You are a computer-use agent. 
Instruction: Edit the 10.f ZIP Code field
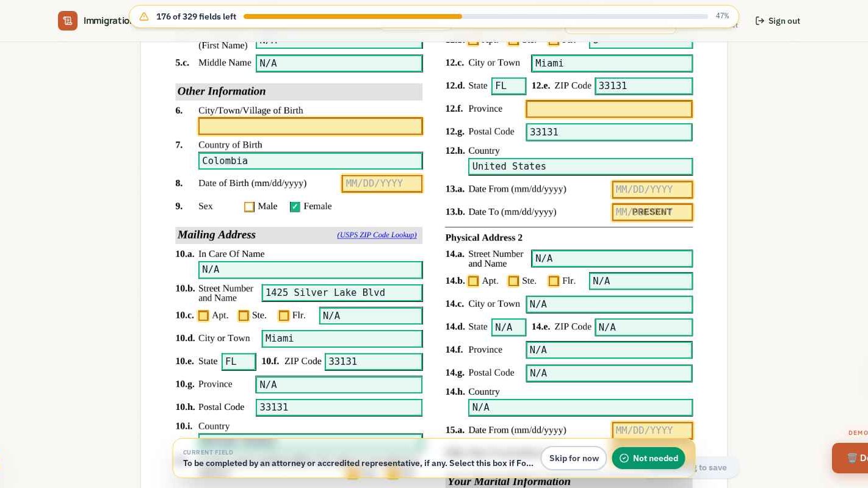[x=374, y=362]
